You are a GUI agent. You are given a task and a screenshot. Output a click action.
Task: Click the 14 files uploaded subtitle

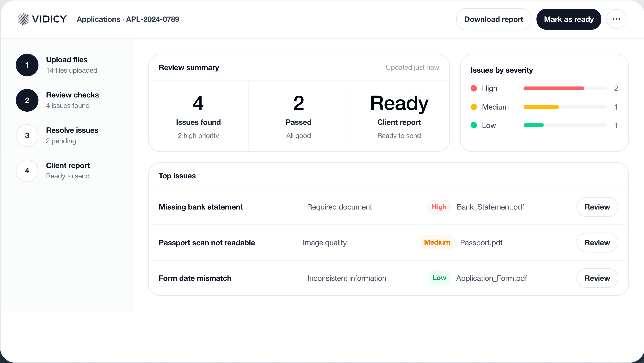pyautogui.click(x=71, y=70)
